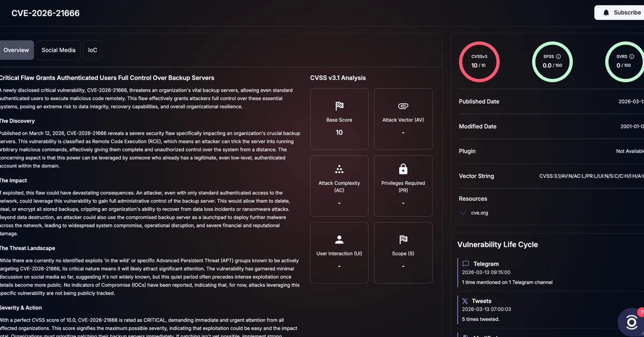Click the X icon beside Tweets
This screenshot has width=644, height=337.
point(465,301)
